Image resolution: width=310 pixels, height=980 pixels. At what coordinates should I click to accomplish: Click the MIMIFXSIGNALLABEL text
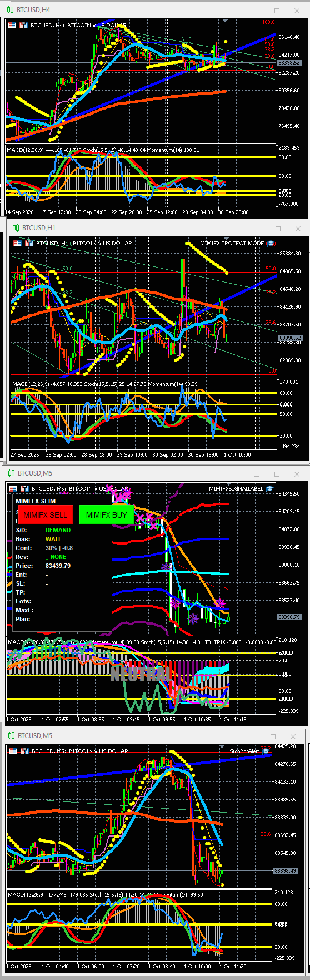coord(236,488)
